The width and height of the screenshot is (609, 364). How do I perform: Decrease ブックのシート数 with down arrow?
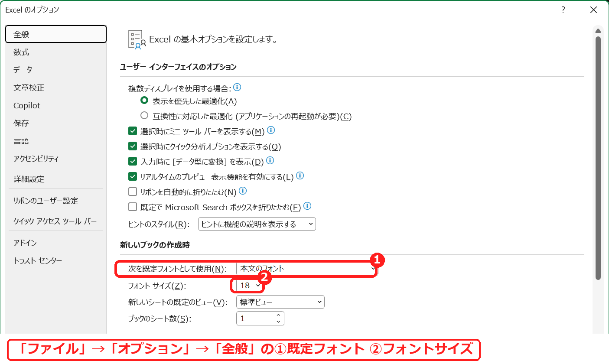click(278, 322)
